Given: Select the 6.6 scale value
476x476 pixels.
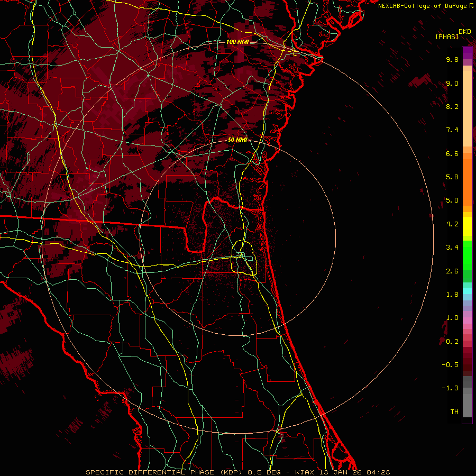Looking at the screenshot, I should point(452,153).
